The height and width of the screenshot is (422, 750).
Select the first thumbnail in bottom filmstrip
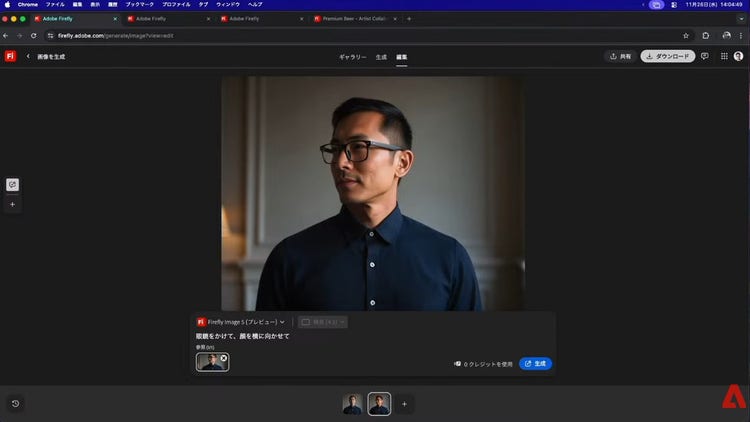pos(353,404)
